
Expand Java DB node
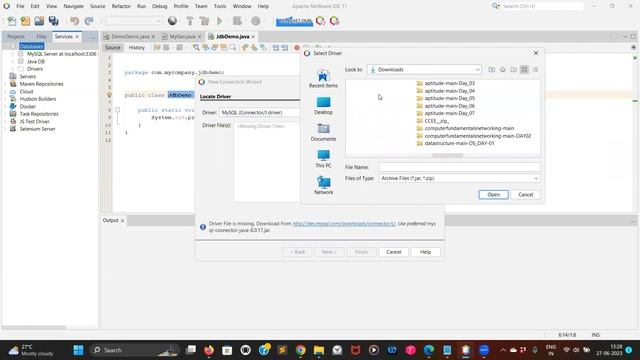pos(13,61)
